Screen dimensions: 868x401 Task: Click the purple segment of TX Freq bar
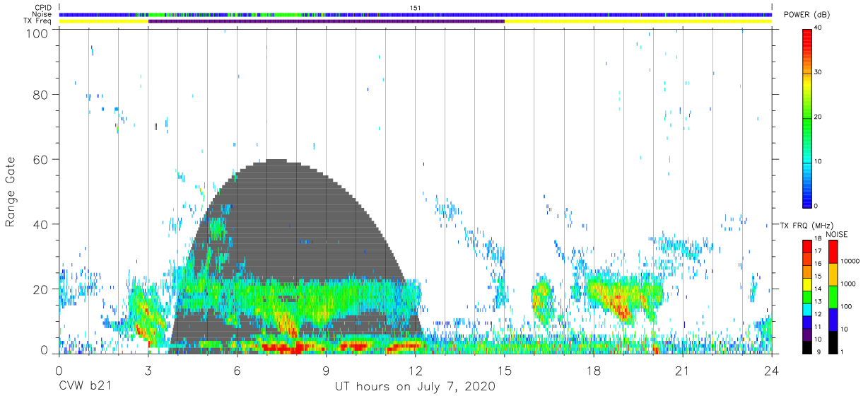pos(326,21)
